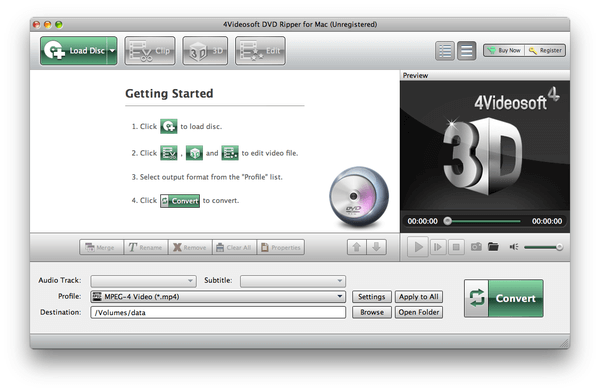Click the Rename button
600x392 pixels.
[x=146, y=247]
